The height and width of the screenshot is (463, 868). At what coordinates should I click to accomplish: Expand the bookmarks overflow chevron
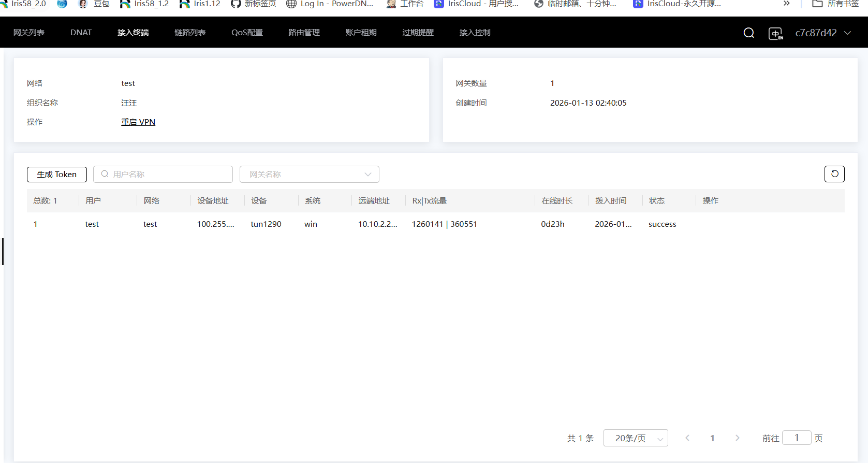[787, 4]
